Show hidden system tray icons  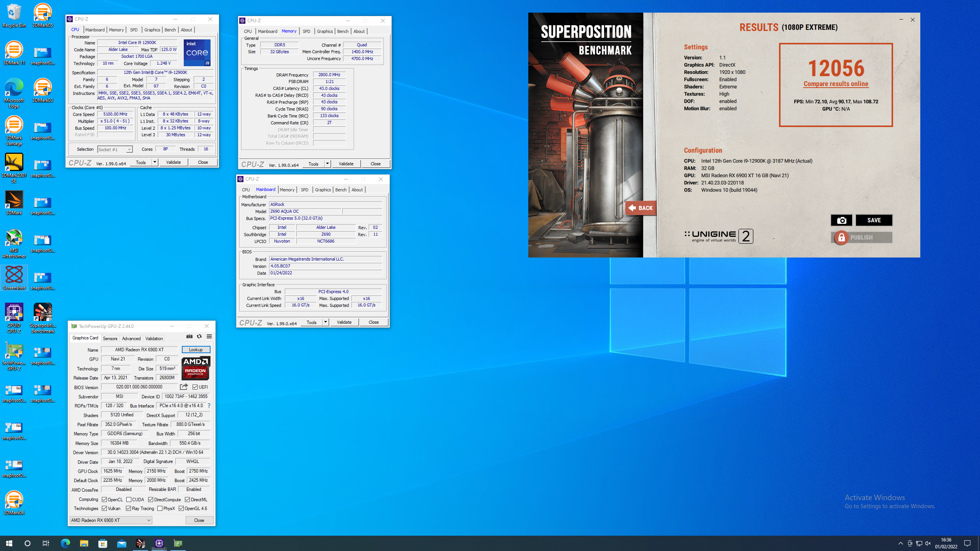coord(901,543)
